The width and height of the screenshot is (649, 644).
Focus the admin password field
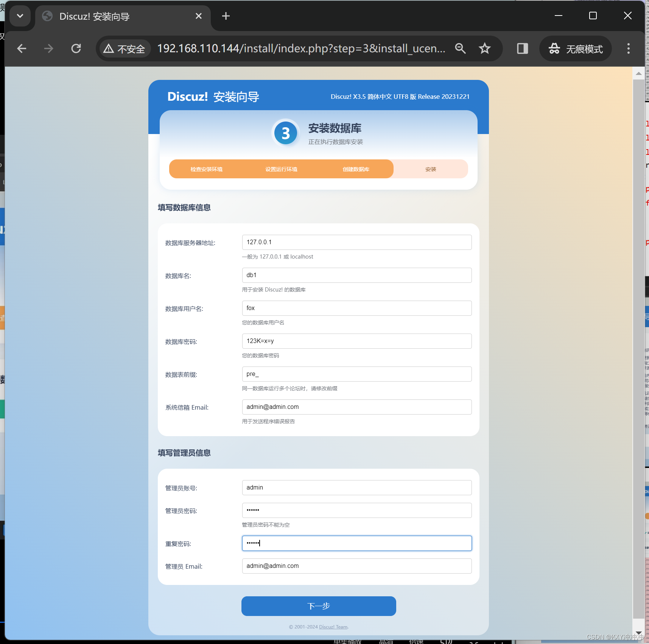click(357, 510)
